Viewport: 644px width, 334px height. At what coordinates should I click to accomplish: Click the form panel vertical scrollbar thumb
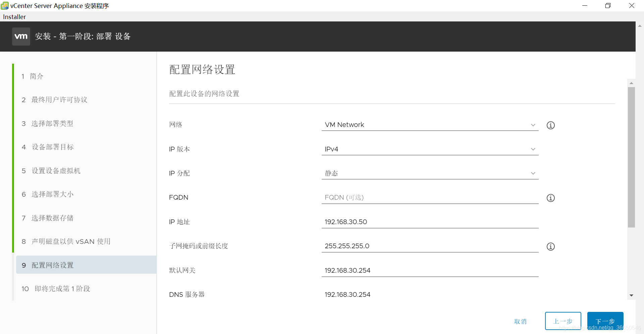[631, 157]
